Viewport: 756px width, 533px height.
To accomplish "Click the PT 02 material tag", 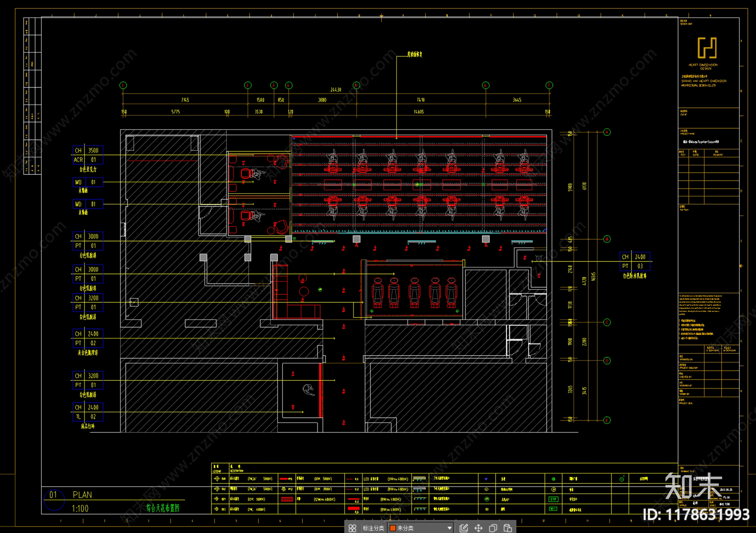I will (x=88, y=343).
